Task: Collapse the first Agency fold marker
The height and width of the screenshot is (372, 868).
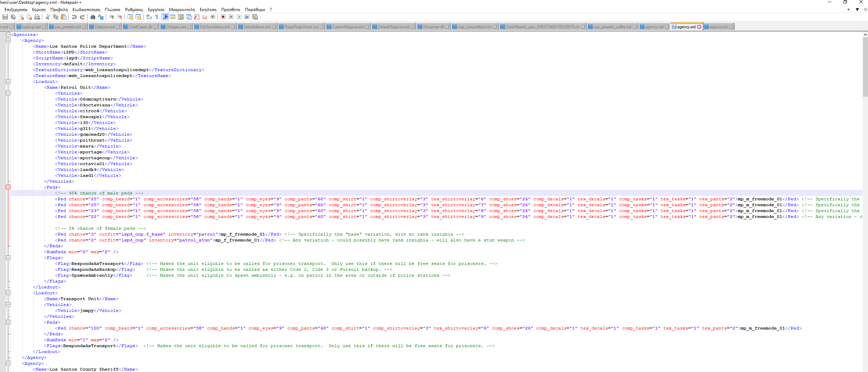Action: (x=8, y=40)
